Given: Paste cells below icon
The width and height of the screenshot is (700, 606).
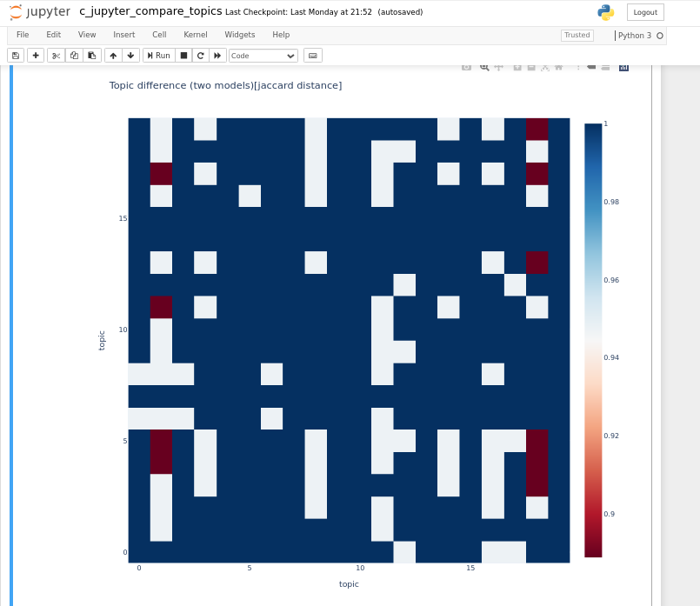Looking at the screenshot, I should click(92, 56).
